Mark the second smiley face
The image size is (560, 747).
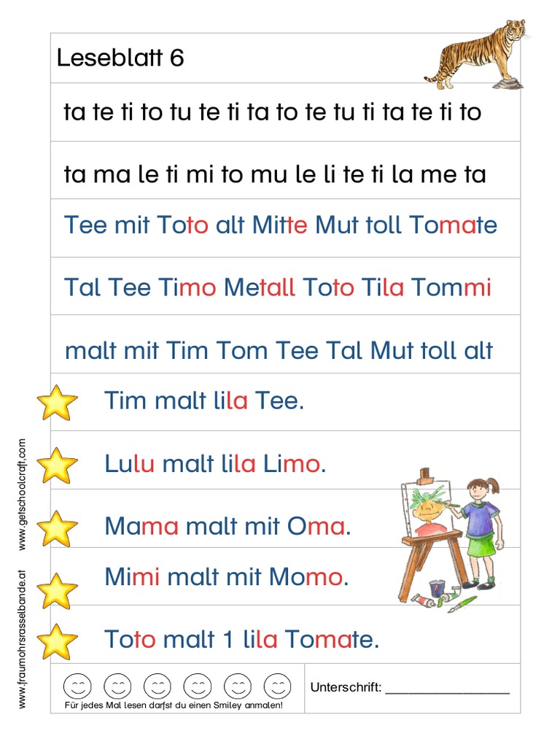click(x=117, y=686)
